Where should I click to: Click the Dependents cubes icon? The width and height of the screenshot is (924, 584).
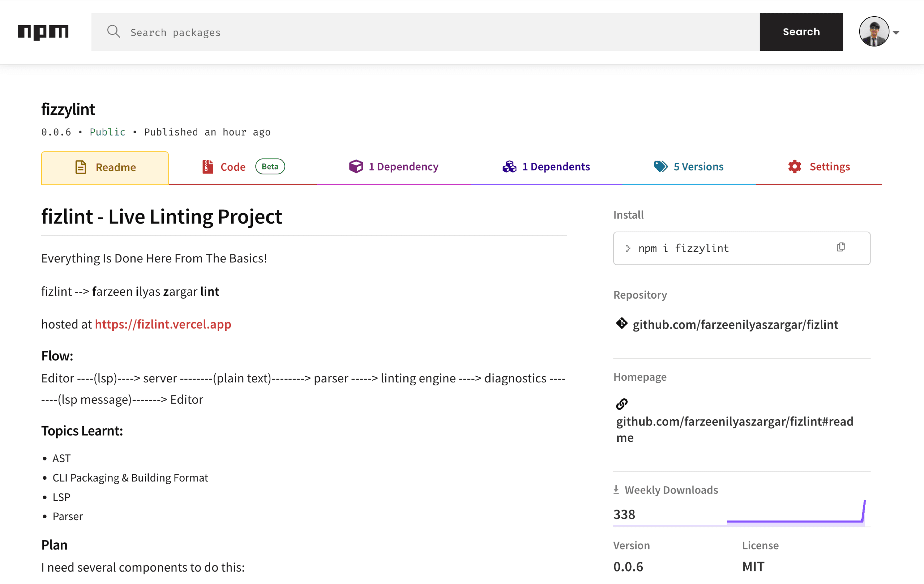509,166
